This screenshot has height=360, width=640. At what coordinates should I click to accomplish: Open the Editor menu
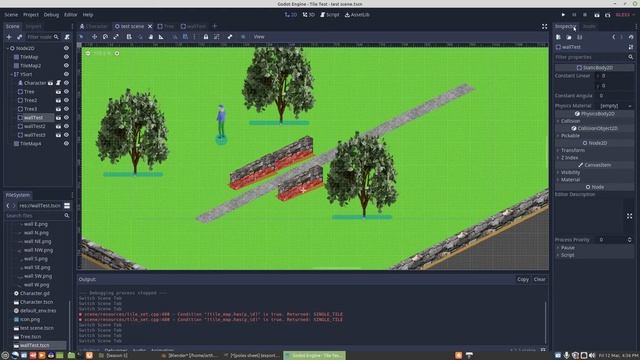[x=70, y=15]
